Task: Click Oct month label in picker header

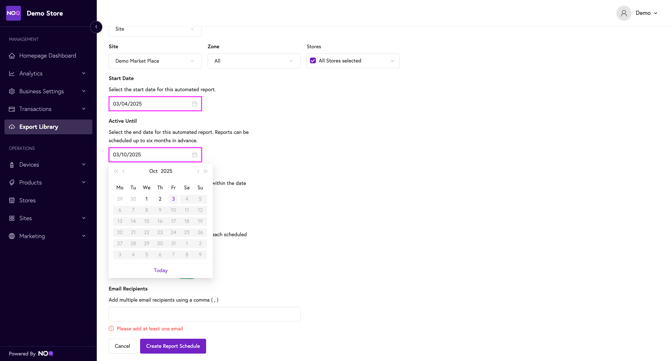Action: tap(153, 171)
